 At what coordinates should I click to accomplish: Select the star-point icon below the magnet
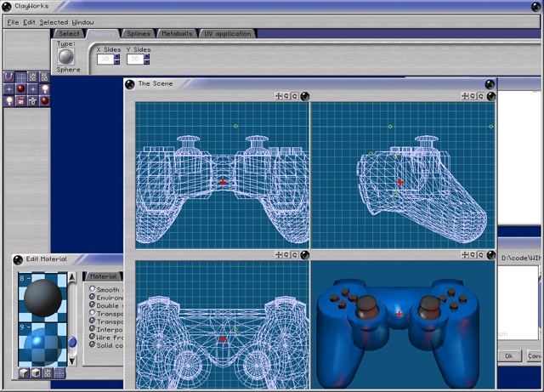(9, 89)
